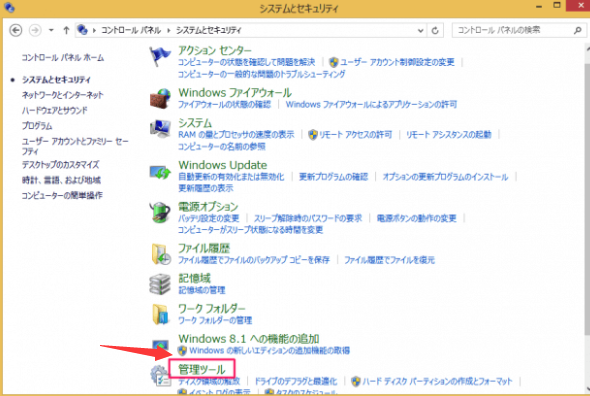
Task: Open the システム heading link
Action: point(195,123)
